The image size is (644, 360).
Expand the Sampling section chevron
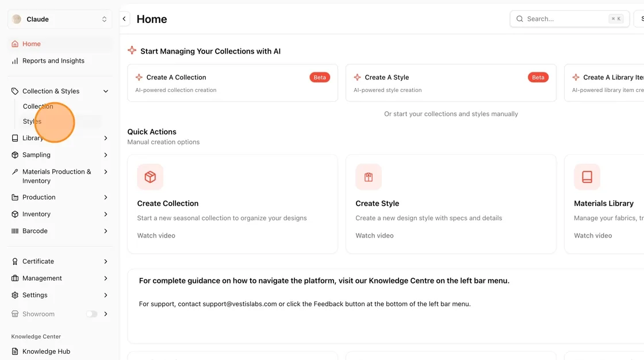tap(106, 155)
